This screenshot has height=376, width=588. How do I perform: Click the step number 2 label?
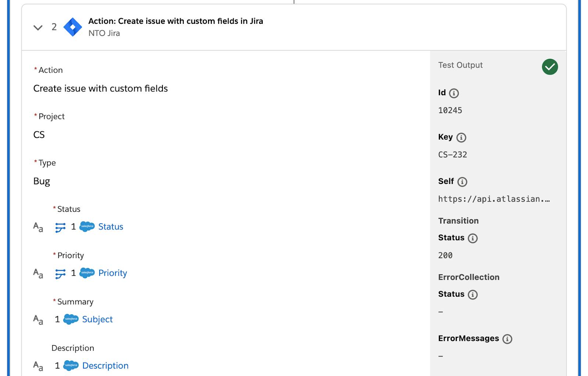[x=54, y=27]
